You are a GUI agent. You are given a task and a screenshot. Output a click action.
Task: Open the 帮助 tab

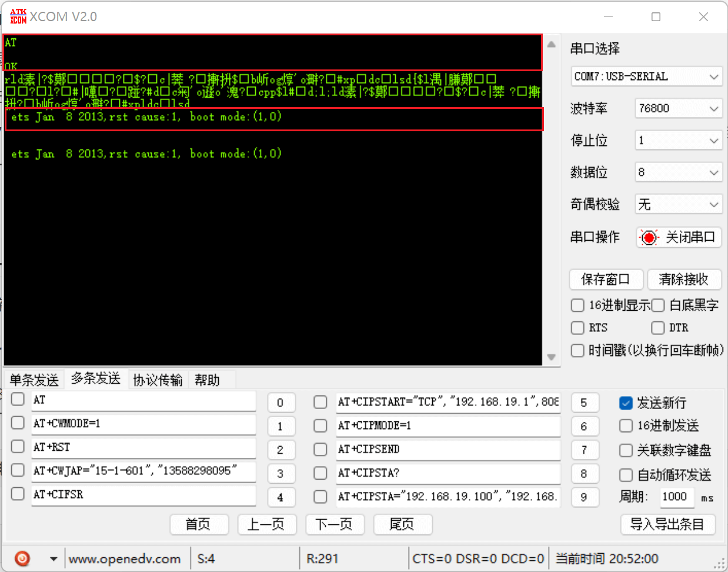click(207, 380)
